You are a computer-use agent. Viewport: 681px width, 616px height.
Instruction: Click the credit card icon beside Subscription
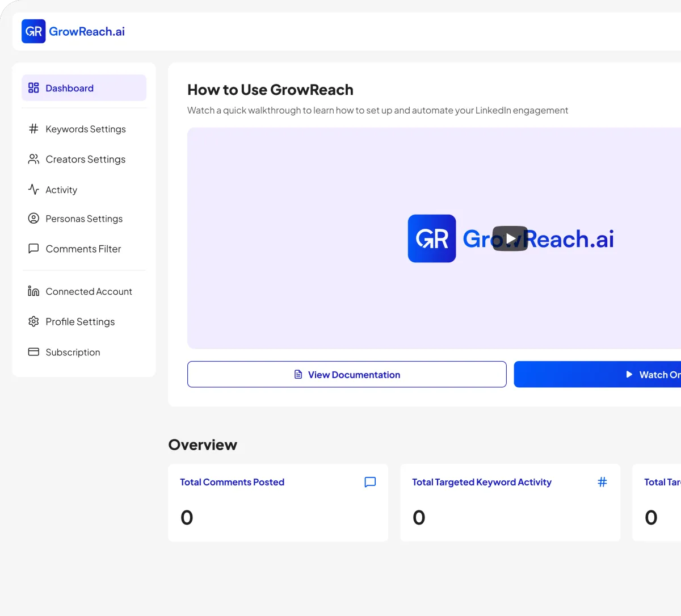[x=33, y=352]
